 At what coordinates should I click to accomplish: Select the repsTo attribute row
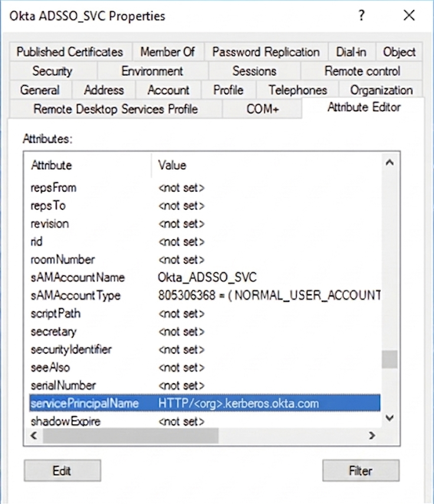pos(205,206)
